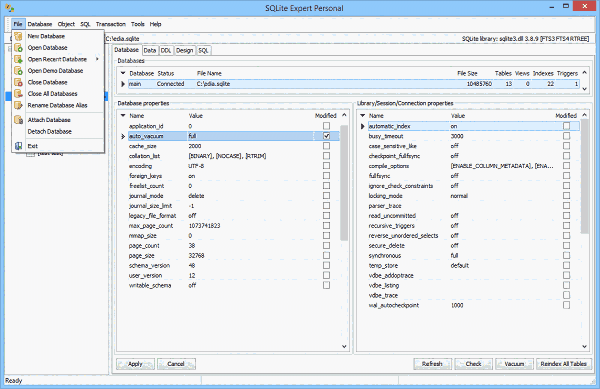The height and width of the screenshot is (389, 600).
Task: Click the File Size column header
Action: pyautogui.click(x=467, y=73)
